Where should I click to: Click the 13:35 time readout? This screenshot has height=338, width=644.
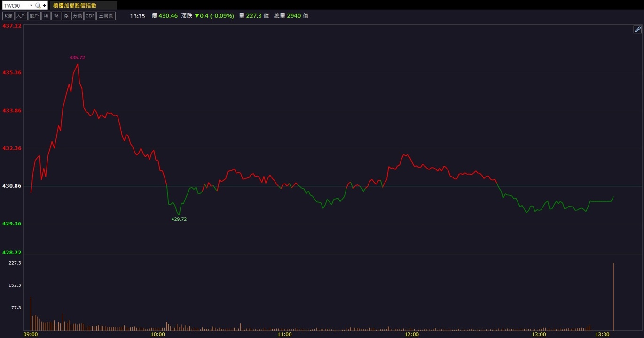(137, 16)
